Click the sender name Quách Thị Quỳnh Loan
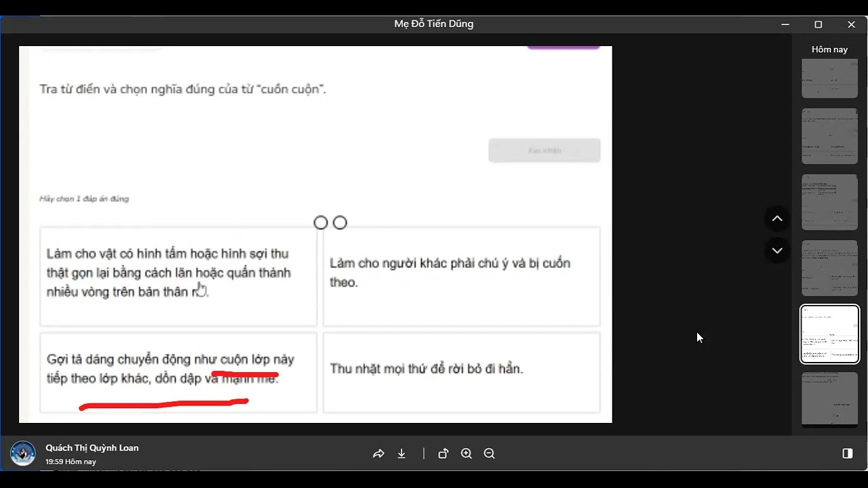 coord(92,448)
